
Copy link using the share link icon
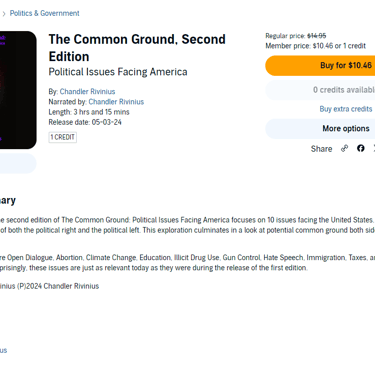(x=344, y=148)
